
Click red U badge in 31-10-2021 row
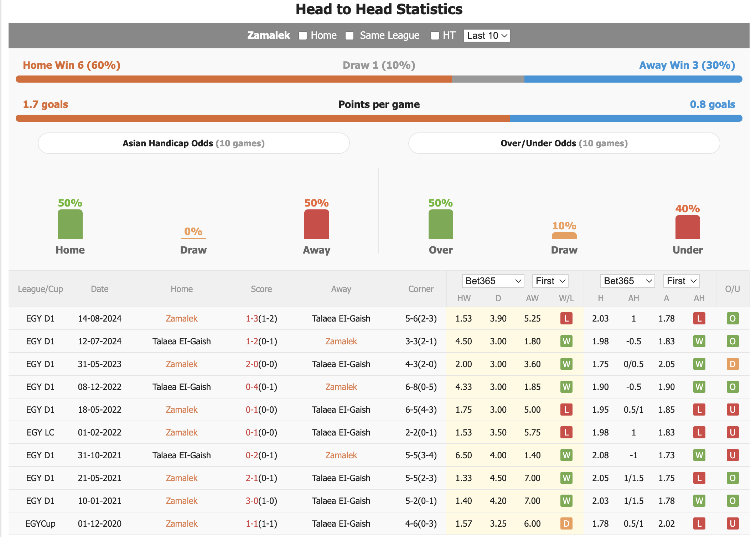[x=732, y=455]
